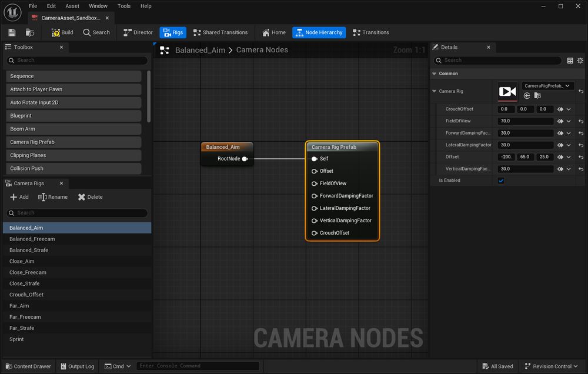The image size is (588, 374).
Task: Select the Boom Arm toolbox node
Action: coord(73,129)
